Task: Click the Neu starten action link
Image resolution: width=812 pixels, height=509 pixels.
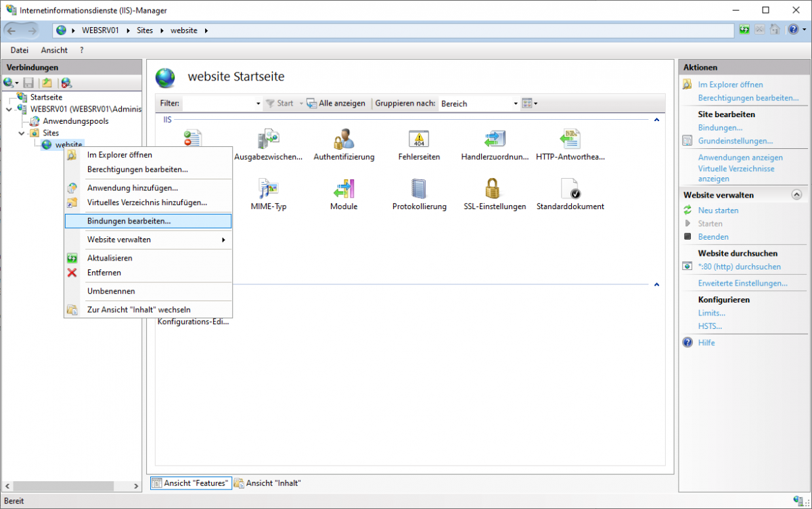Action: [718, 211]
